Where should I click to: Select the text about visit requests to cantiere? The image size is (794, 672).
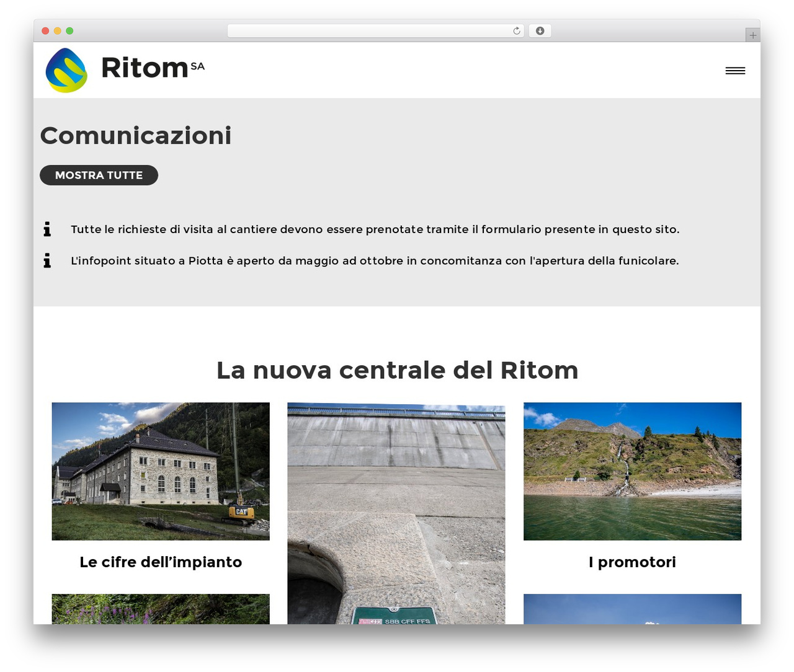(375, 229)
